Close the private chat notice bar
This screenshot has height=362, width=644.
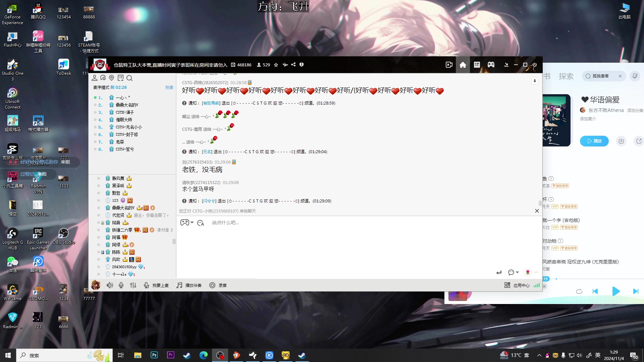(537, 211)
